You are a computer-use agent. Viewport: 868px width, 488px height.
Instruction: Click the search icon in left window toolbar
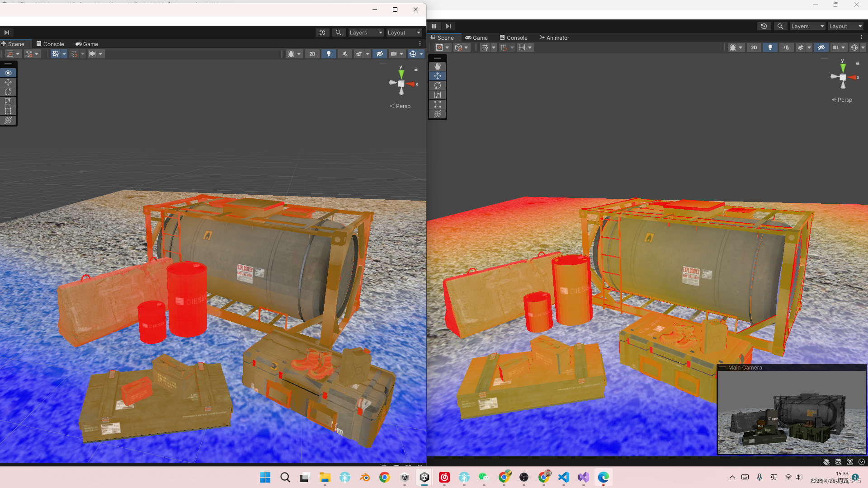(338, 33)
